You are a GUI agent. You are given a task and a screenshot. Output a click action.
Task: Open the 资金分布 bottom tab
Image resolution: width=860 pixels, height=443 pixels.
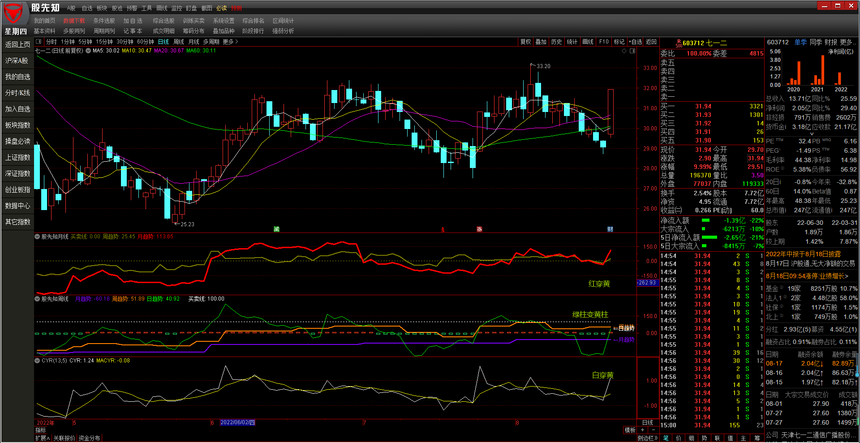(x=89, y=439)
